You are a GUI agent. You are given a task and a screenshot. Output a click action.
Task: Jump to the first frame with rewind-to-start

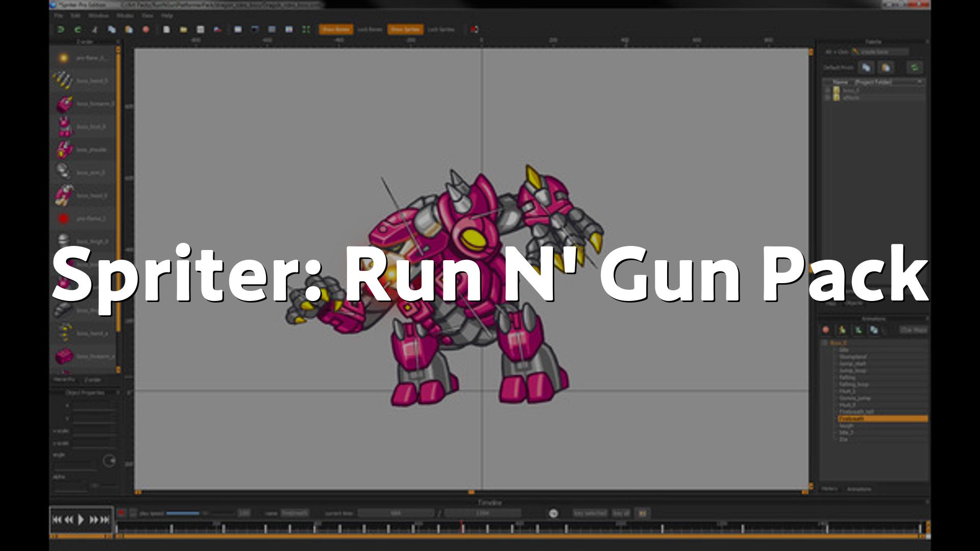[57, 520]
